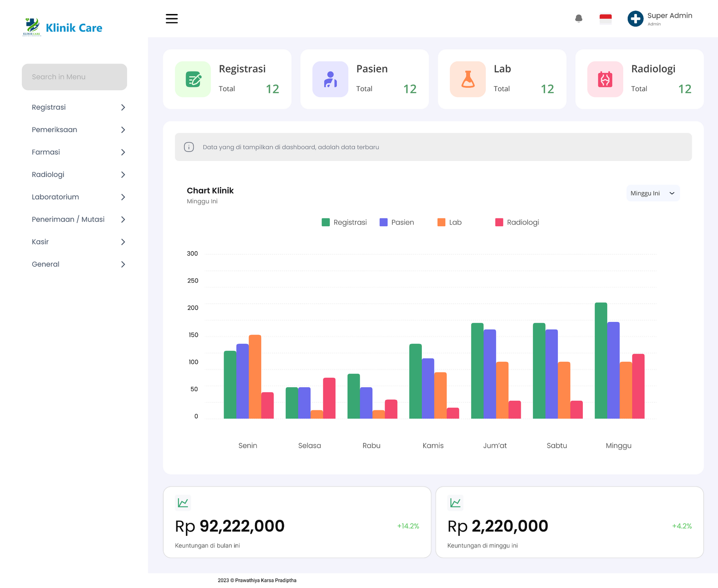Click the hamburger menu icon

(x=171, y=19)
